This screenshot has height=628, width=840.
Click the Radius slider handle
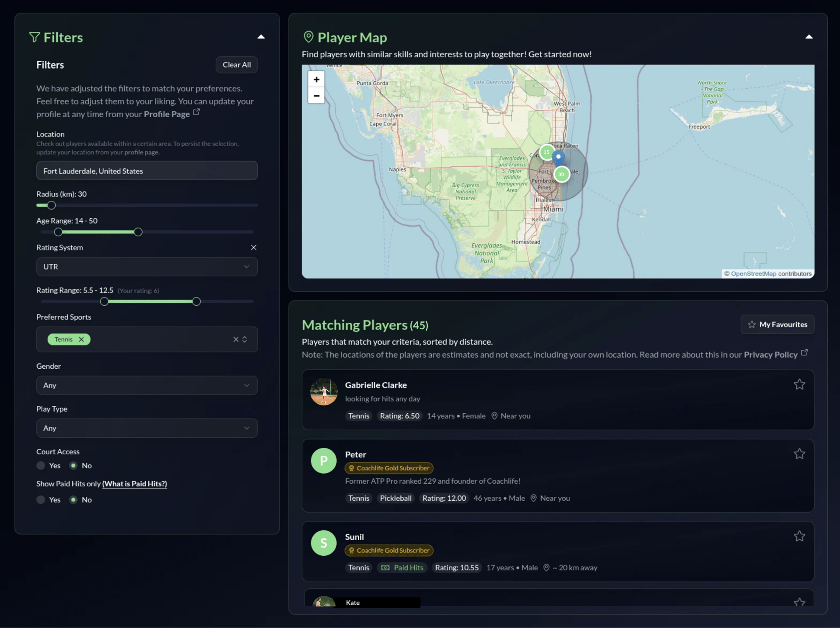[52, 206]
